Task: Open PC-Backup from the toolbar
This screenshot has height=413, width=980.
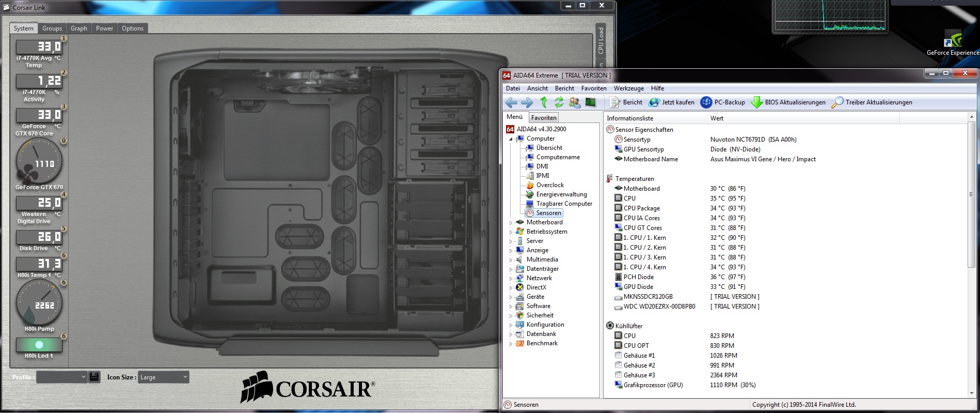Action: pyautogui.click(x=723, y=102)
